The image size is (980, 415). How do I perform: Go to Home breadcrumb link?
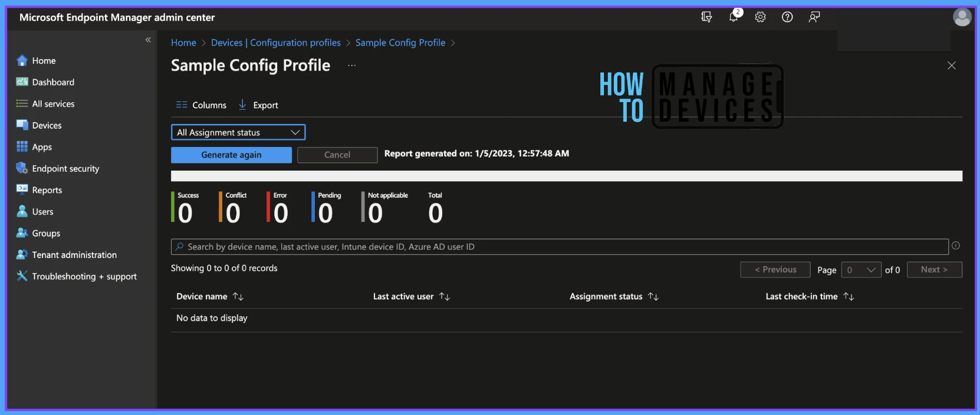click(x=183, y=43)
